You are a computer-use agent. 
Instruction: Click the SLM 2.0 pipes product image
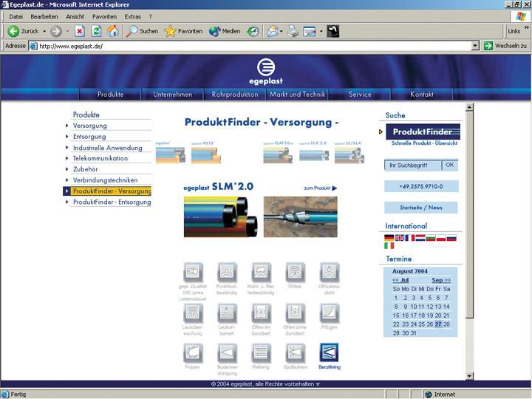coord(221,216)
